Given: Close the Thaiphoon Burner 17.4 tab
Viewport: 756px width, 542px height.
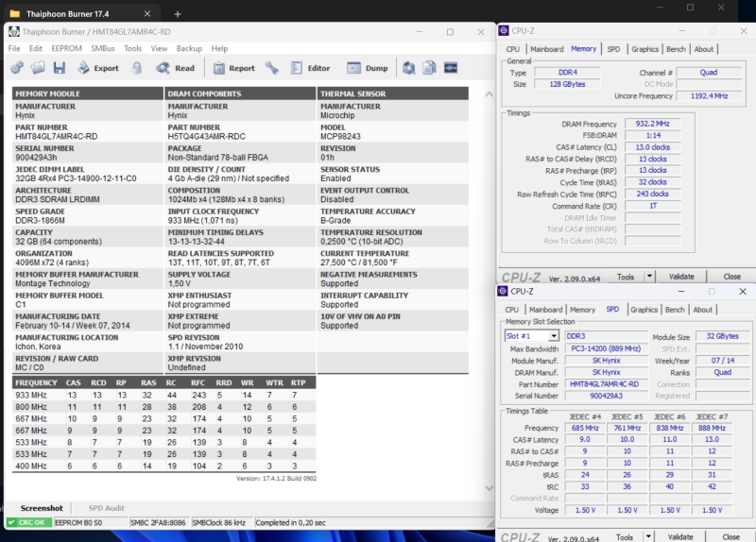Looking at the screenshot, I should 147,14.
